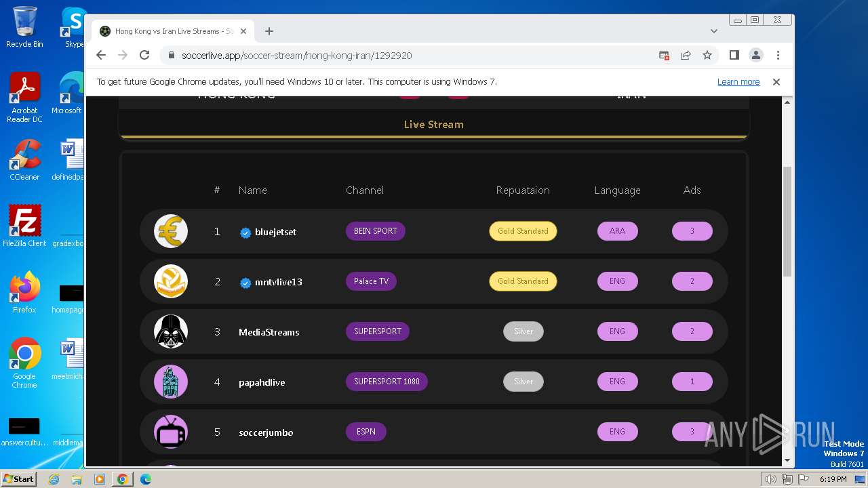
Task: Click Chrome back arrow button
Action: pos(101,56)
